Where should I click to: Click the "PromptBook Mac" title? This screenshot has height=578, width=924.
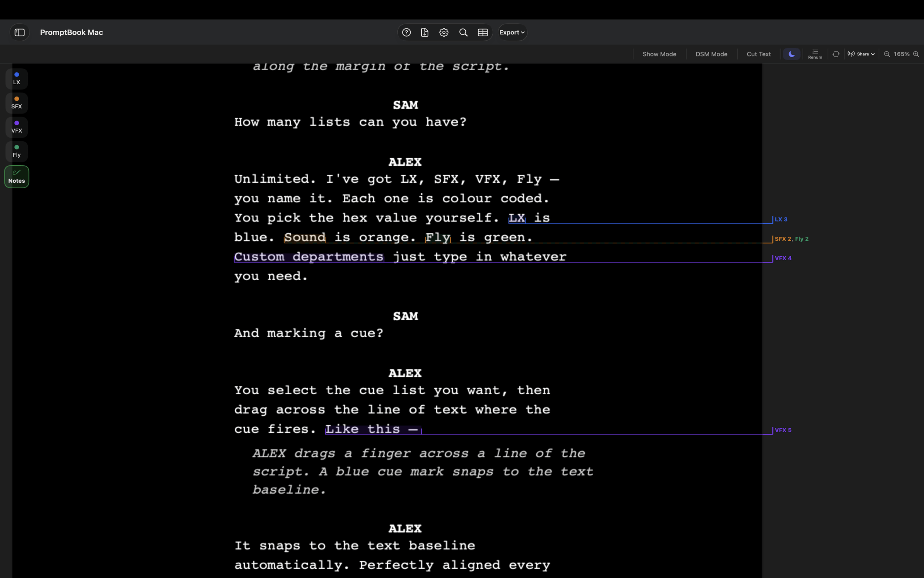click(x=71, y=33)
